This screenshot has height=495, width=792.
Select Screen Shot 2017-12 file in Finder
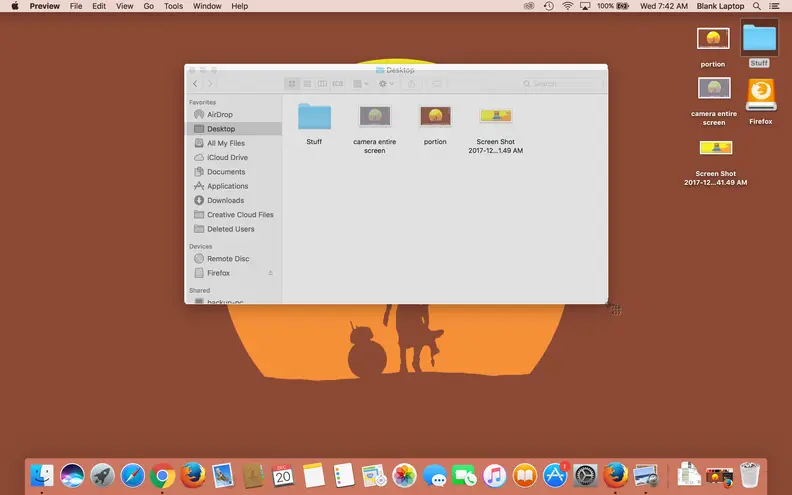496,116
